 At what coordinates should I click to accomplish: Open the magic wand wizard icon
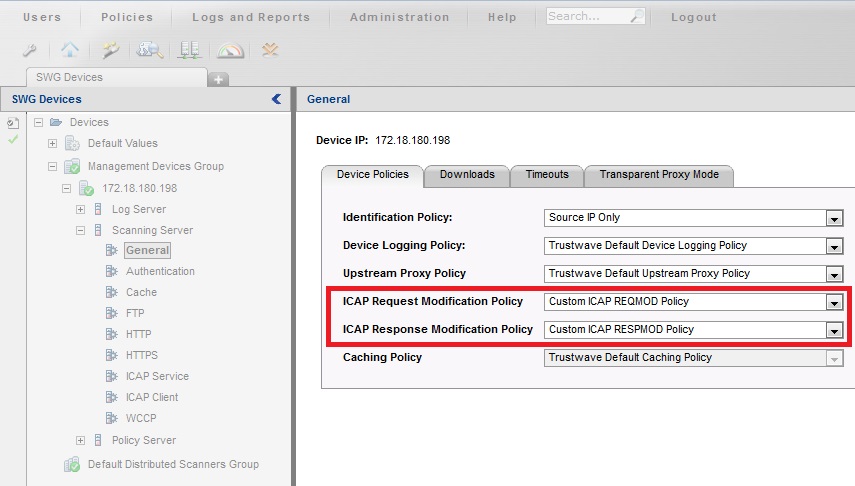pyautogui.click(x=110, y=50)
